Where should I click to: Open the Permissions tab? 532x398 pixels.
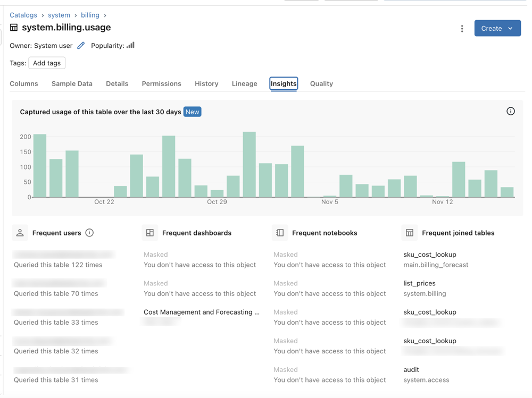[x=161, y=83]
